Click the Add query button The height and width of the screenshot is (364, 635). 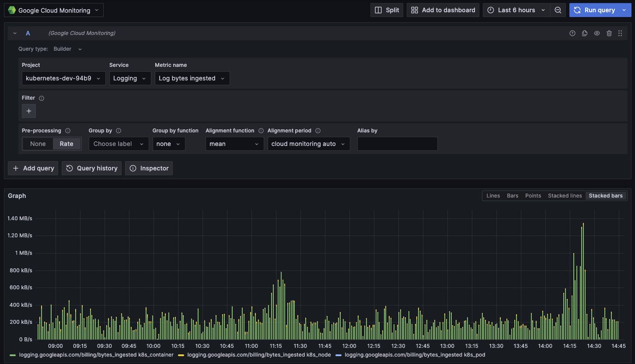coord(33,168)
